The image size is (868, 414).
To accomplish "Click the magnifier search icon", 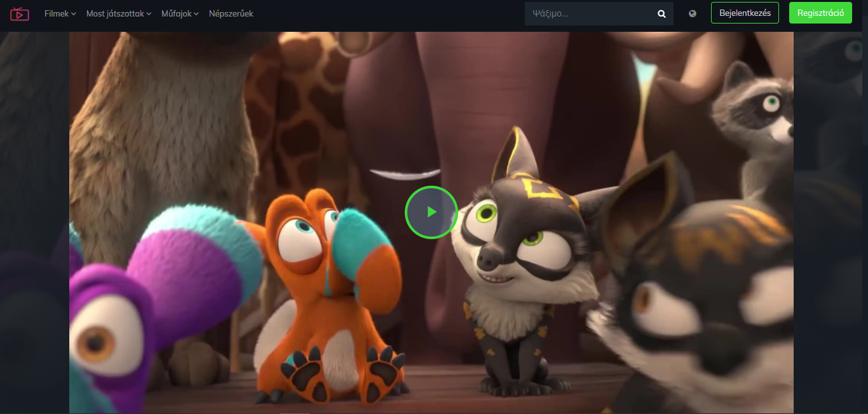I will [661, 13].
